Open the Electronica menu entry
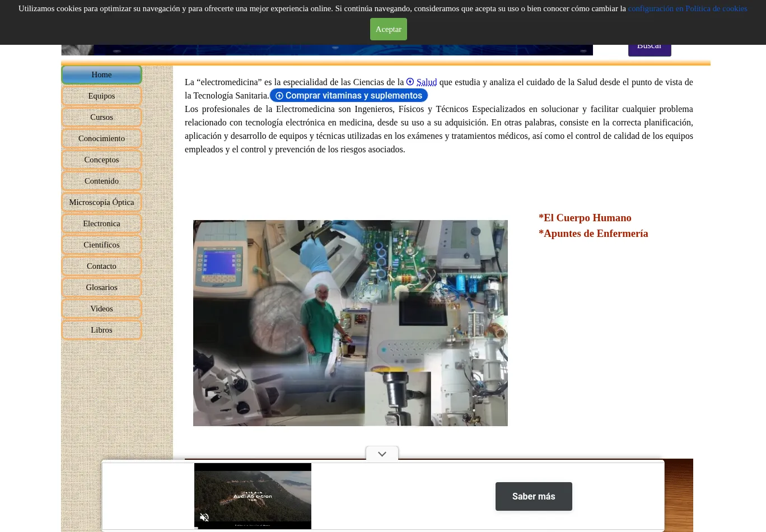Screen dimensions: 766x532 [x=101, y=223]
